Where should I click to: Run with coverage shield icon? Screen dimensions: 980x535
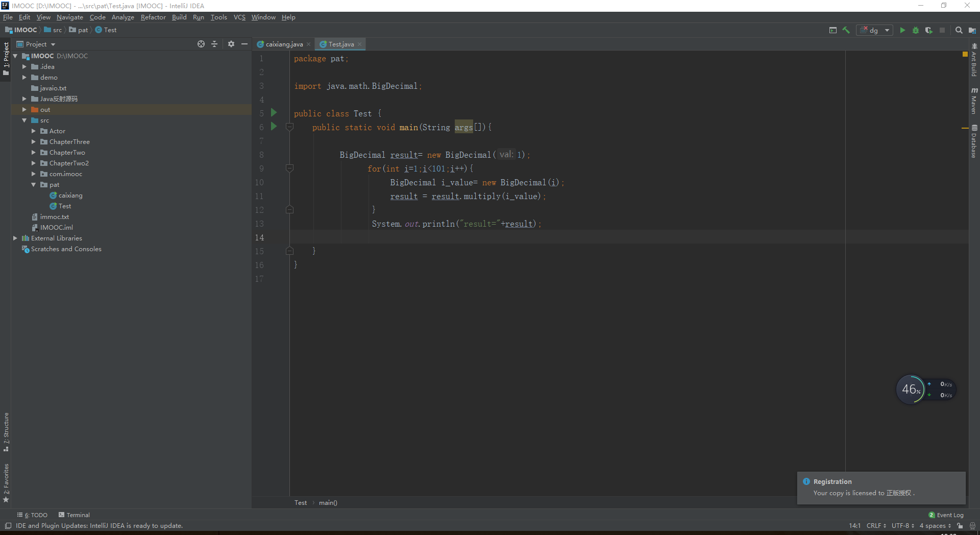point(929,30)
